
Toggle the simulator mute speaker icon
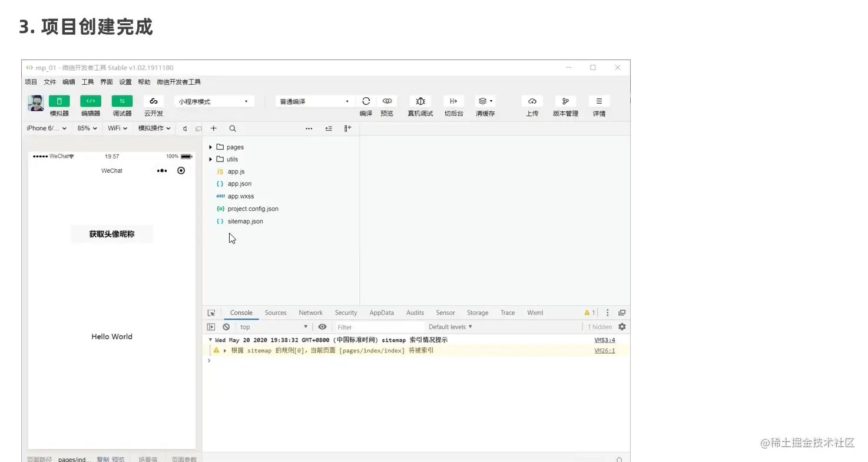coord(185,128)
